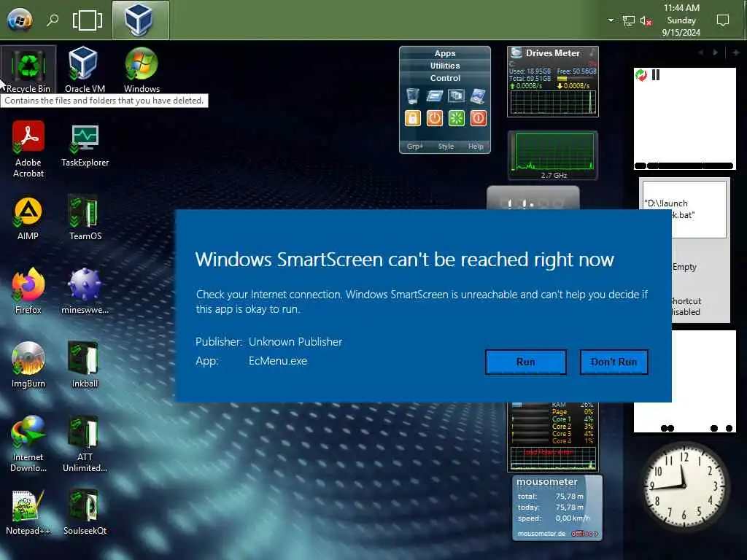Unmute the muted volume tray icon
Screen dimensions: 747x560
[646, 20]
